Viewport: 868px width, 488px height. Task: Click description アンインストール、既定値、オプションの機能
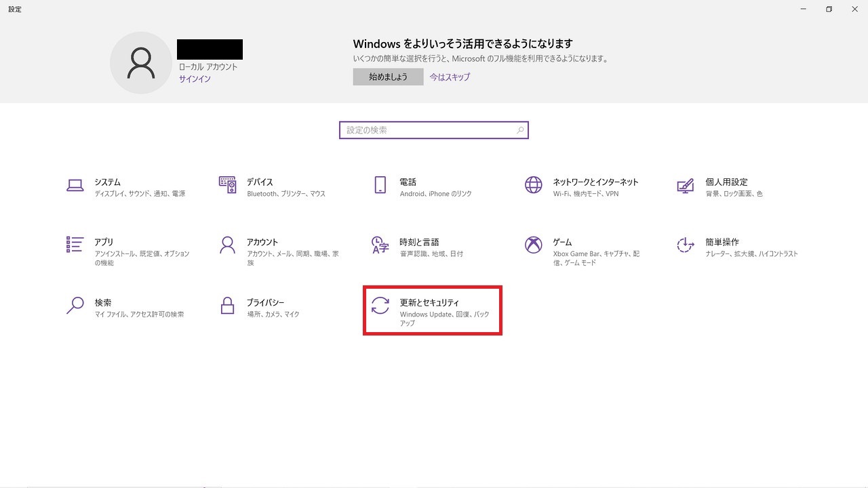click(x=142, y=258)
